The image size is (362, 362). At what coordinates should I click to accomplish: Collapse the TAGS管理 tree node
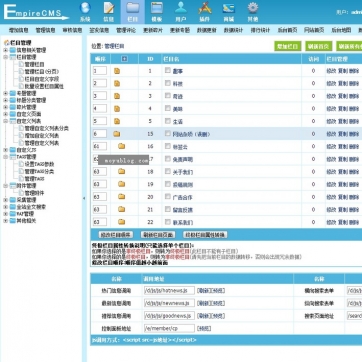[5, 157]
